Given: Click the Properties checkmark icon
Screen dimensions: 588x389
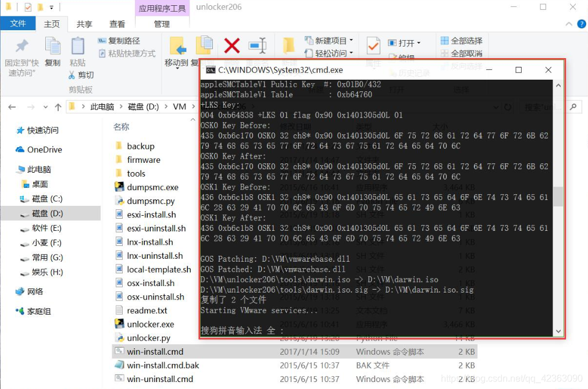Looking at the screenshot, I should pyautogui.click(x=373, y=46).
